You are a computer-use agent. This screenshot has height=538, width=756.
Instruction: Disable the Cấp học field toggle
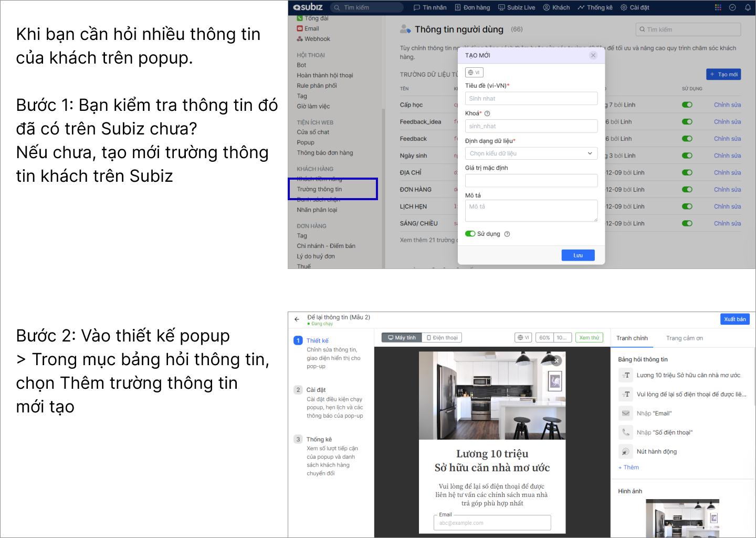click(x=687, y=105)
